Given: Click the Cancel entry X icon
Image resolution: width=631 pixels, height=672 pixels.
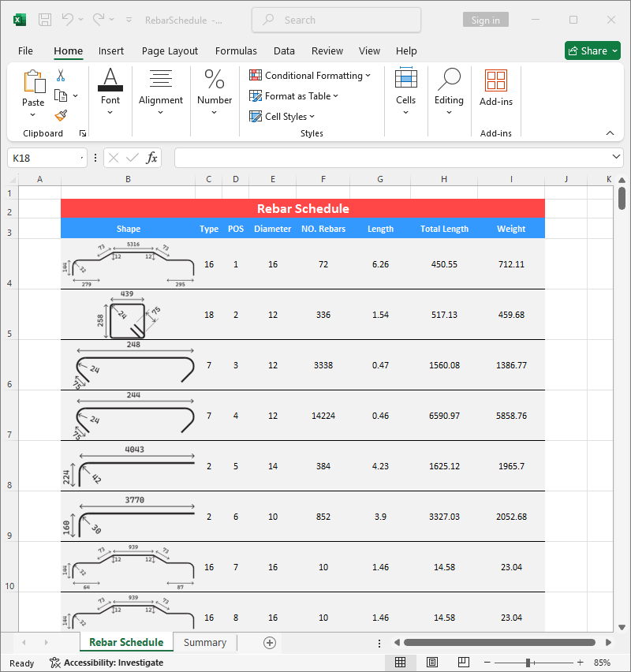Looking at the screenshot, I should [114, 159].
